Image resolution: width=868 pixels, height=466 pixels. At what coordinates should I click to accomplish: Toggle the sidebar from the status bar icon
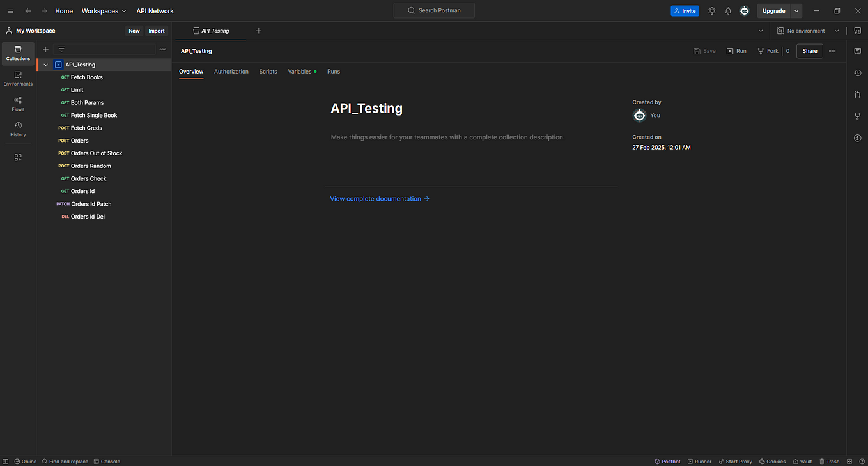click(6, 462)
